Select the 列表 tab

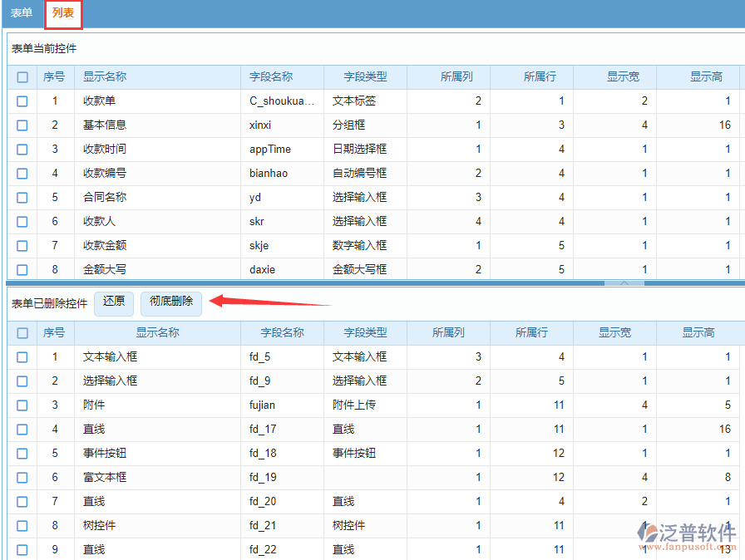pos(63,13)
